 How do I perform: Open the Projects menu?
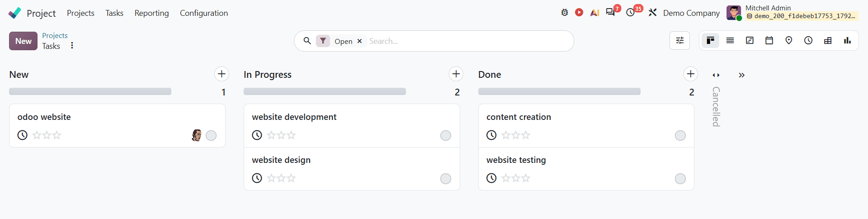(80, 13)
